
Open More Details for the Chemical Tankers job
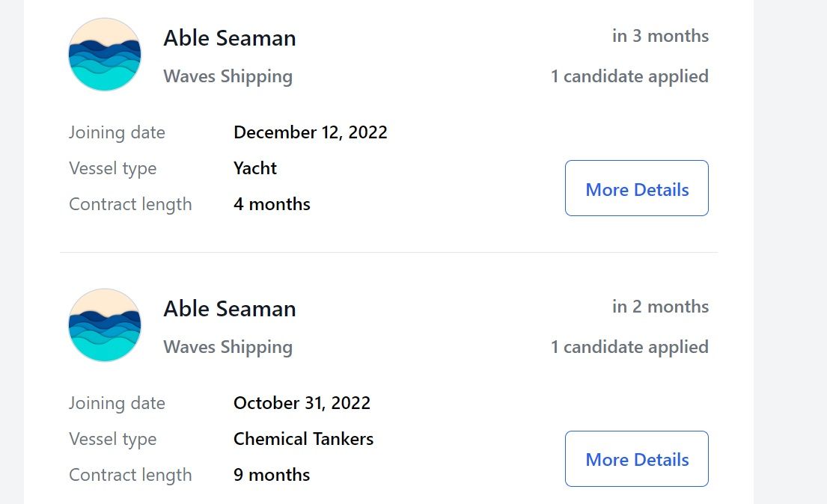point(637,458)
